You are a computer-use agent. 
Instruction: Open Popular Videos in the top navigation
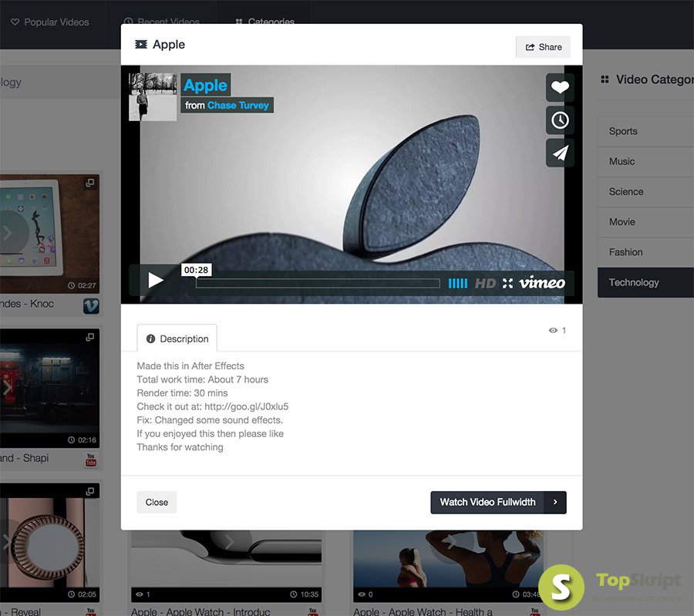coord(50,22)
